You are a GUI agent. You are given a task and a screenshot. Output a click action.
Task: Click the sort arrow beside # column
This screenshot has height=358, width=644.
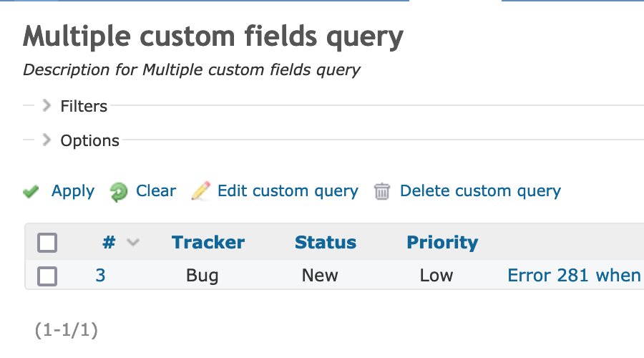pos(133,242)
